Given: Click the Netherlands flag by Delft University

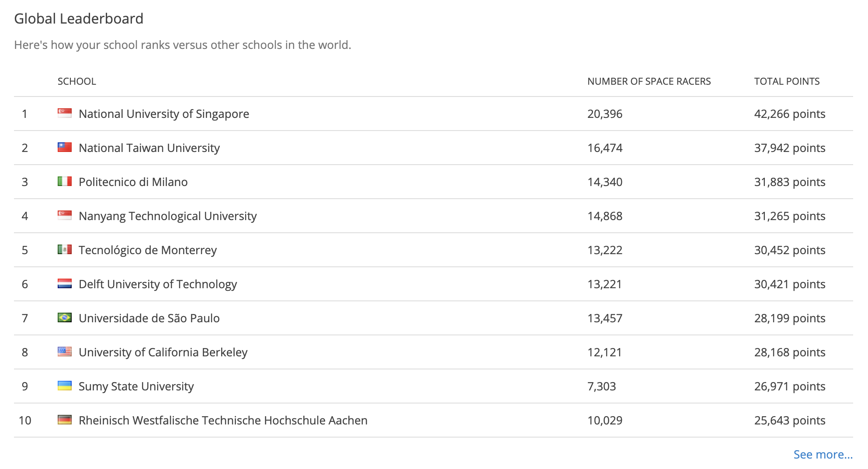Looking at the screenshot, I should point(65,283).
